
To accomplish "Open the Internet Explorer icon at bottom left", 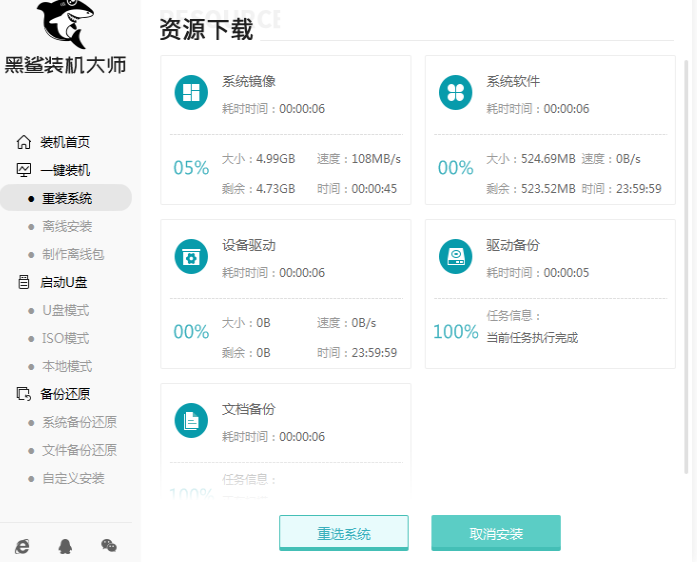I will [x=23, y=545].
